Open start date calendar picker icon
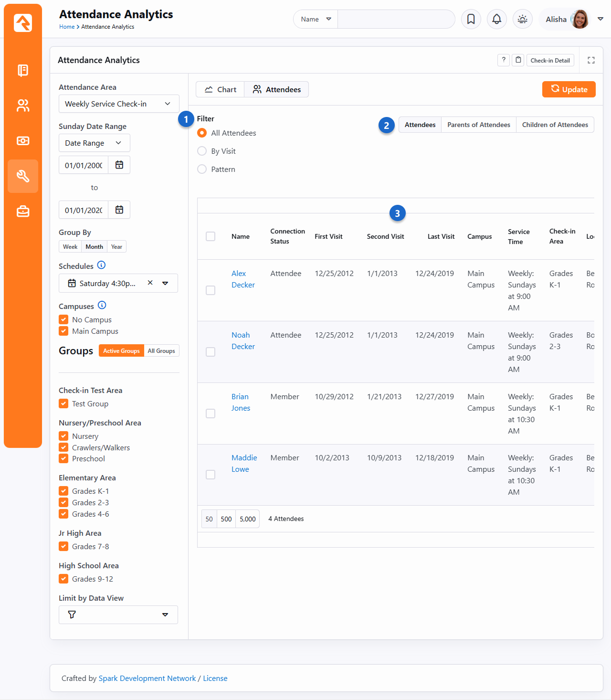Viewport: 611px width, 700px height. 119,165
